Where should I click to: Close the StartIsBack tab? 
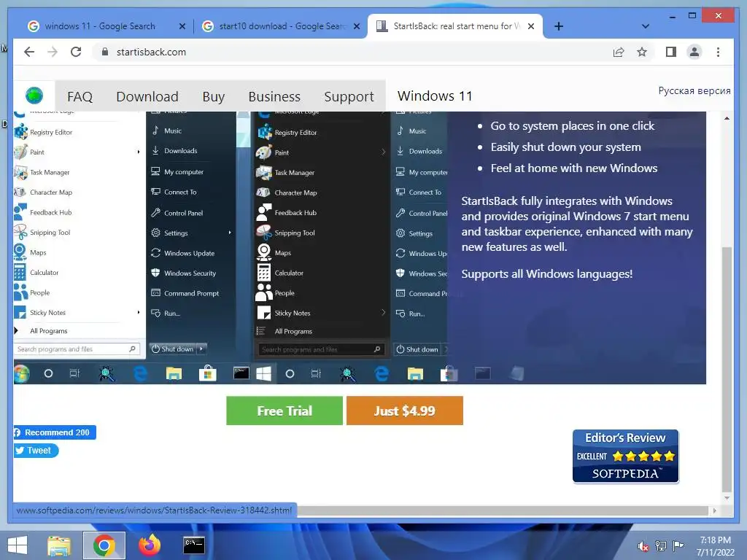531,26
